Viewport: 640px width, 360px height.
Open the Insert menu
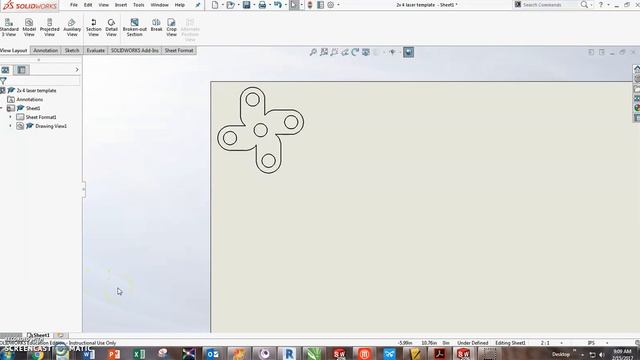pyautogui.click(x=120, y=5)
